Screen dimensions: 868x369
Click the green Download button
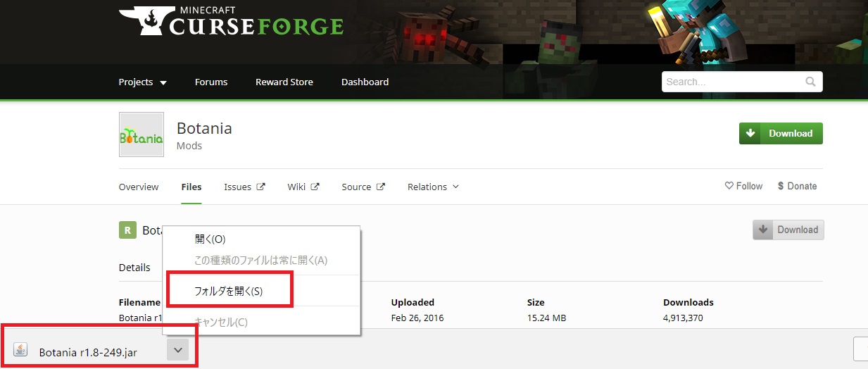[x=781, y=133]
